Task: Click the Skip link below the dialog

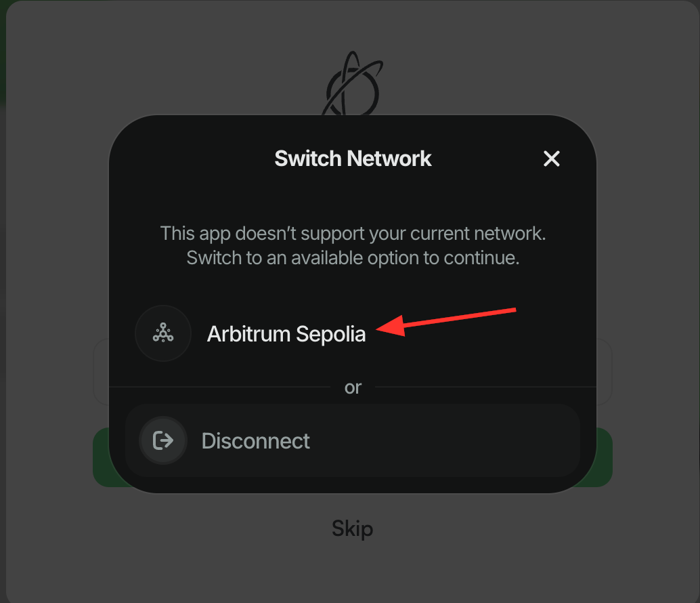Action: click(352, 529)
